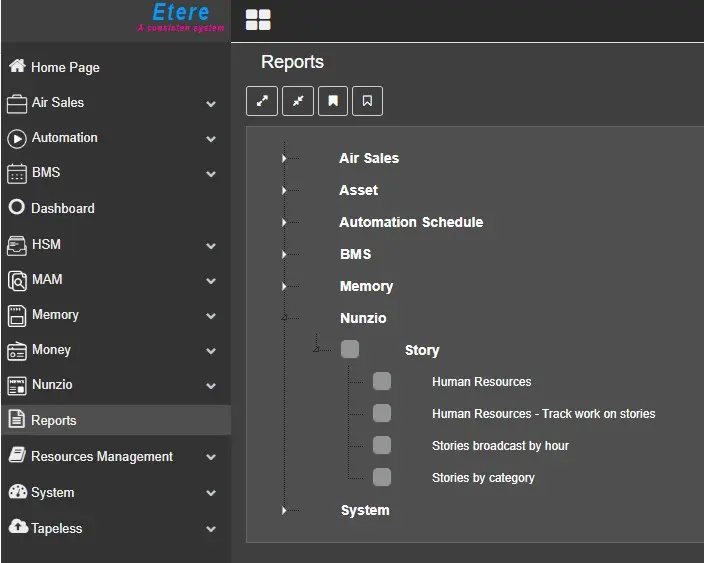This screenshot has height=563, width=704.
Task: Click the Home Page house icon
Action: (16, 67)
